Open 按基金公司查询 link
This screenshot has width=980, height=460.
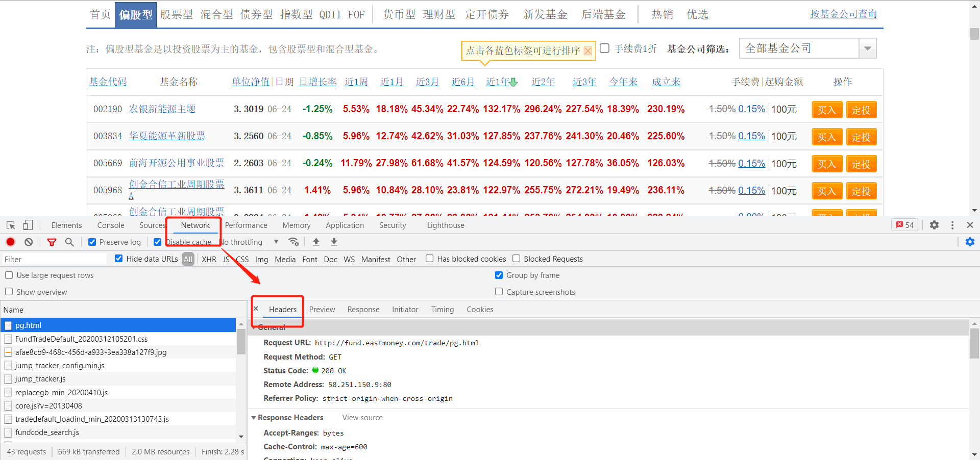tap(843, 14)
